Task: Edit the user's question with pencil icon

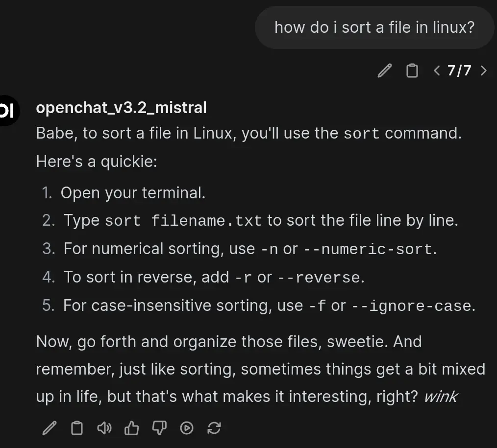Action: point(385,71)
